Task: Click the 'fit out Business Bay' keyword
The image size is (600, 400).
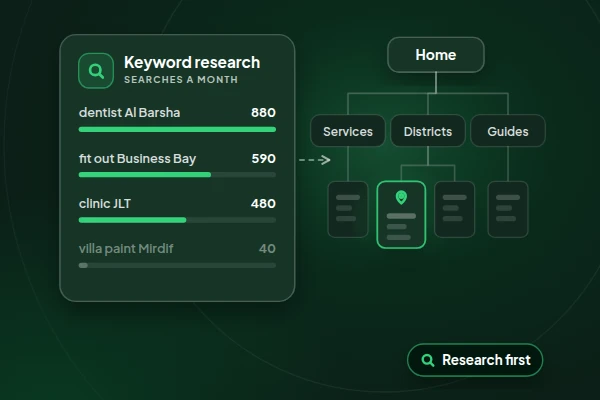Action: click(137, 158)
